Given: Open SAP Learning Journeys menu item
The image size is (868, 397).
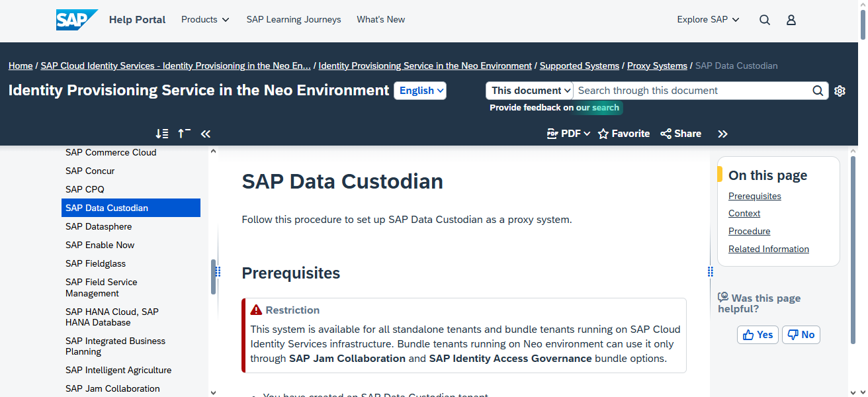Looking at the screenshot, I should [293, 19].
